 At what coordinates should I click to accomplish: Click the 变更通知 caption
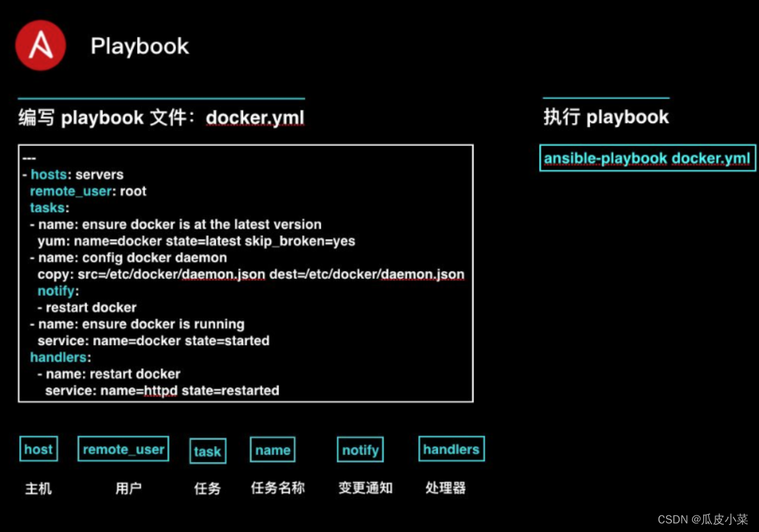(x=366, y=488)
